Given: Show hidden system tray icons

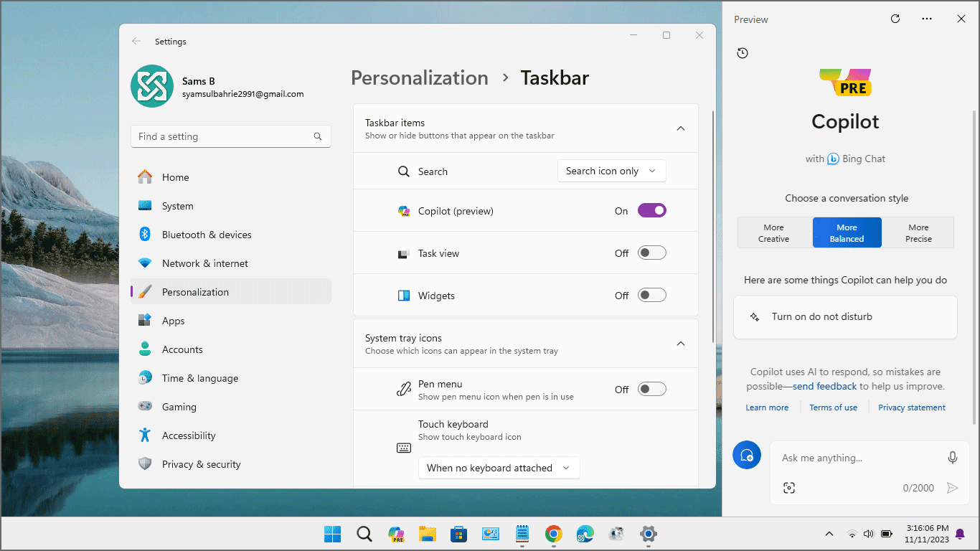Looking at the screenshot, I should [x=829, y=534].
